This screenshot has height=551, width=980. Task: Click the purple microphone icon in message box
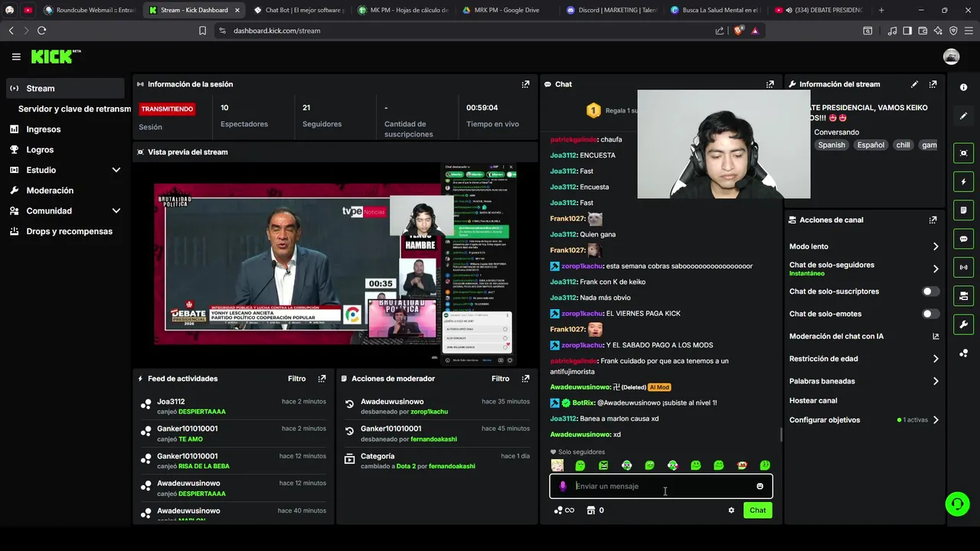[x=563, y=486]
